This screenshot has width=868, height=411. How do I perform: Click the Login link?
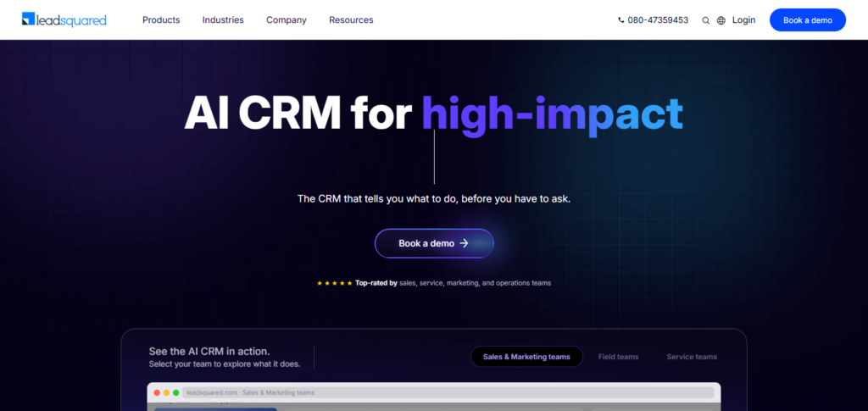click(743, 19)
